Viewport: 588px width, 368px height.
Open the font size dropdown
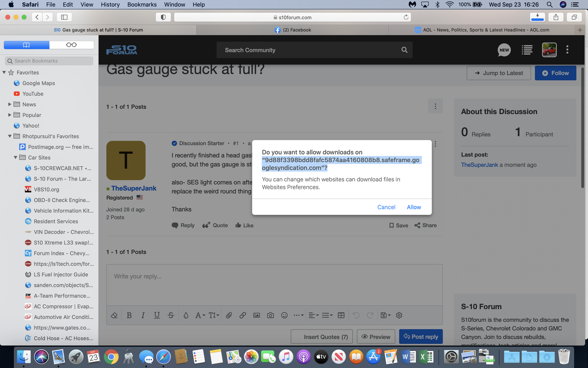point(214,315)
